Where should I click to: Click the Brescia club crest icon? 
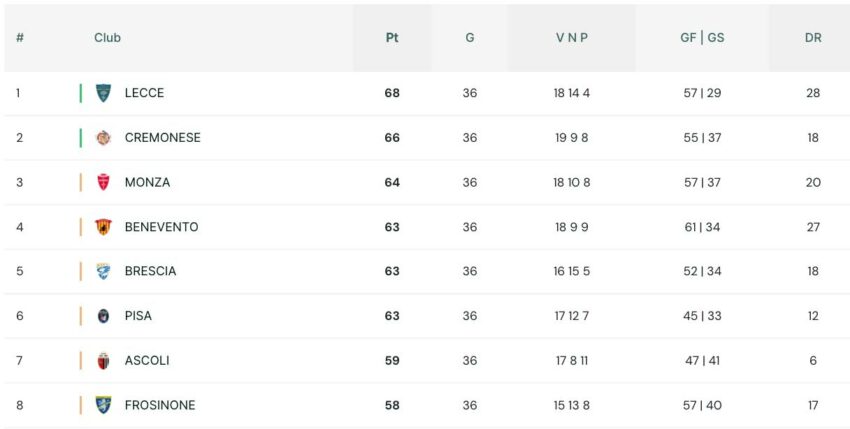[x=103, y=271]
